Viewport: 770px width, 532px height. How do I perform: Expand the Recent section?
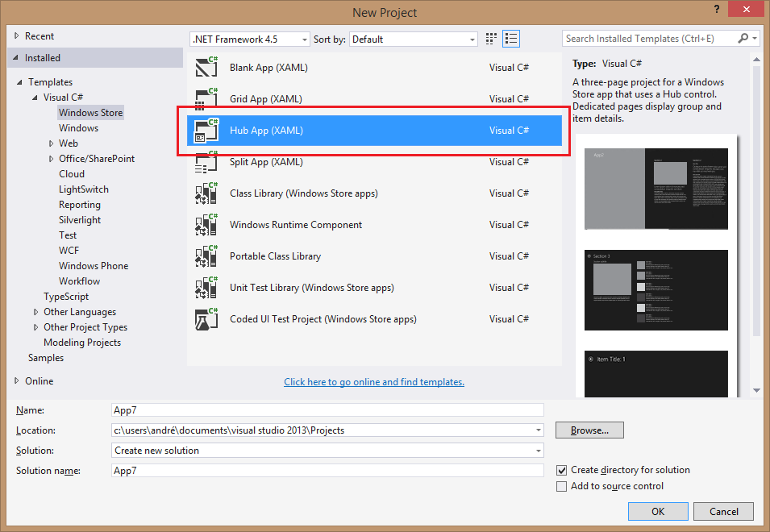(x=17, y=35)
